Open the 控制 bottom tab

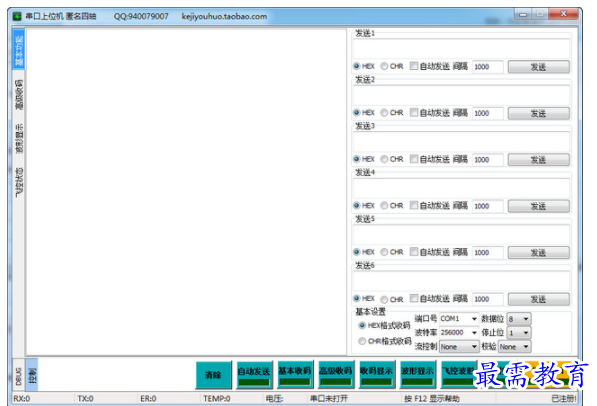click(x=32, y=376)
